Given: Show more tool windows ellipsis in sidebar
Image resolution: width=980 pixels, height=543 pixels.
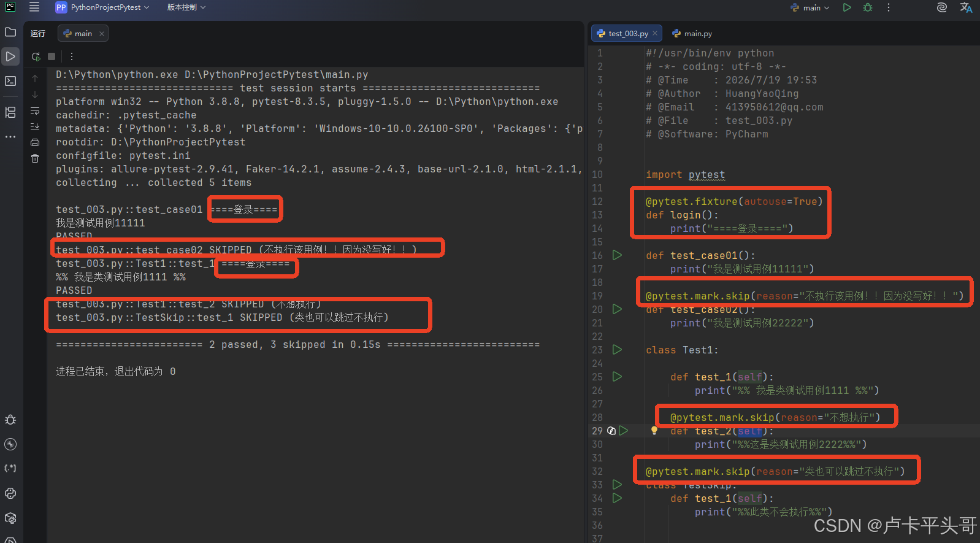Looking at the screenshot, I should [x=10, y=137].
